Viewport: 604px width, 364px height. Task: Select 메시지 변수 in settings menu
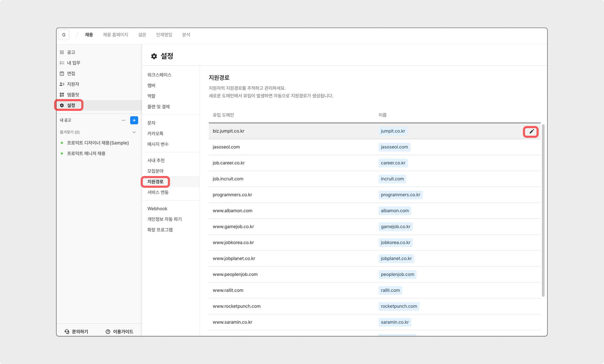tap(158, 144)
